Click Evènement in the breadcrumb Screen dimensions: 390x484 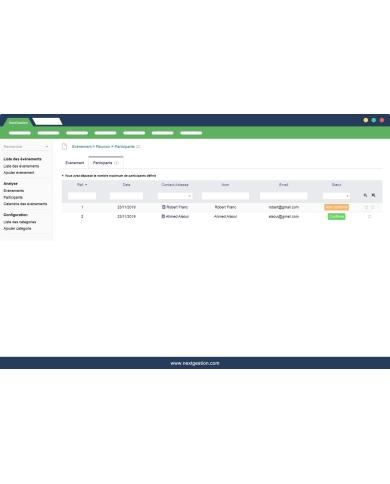pyautogui.click(x=82, y=147)
